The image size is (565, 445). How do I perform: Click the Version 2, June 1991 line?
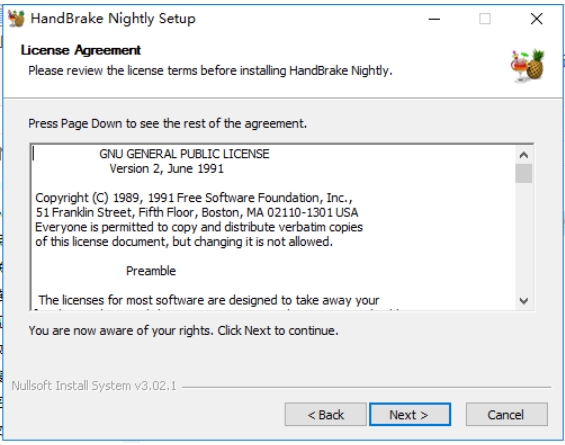coord(166,169)
